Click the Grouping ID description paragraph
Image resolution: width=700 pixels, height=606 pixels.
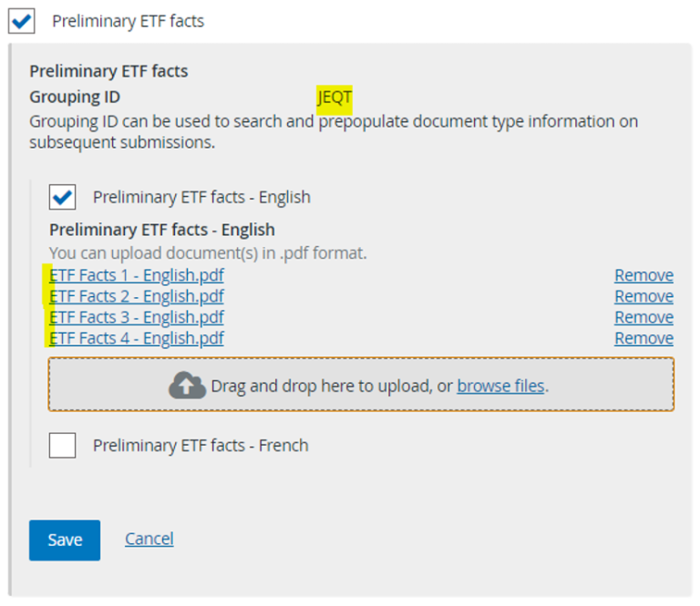(x=334, y=131)
